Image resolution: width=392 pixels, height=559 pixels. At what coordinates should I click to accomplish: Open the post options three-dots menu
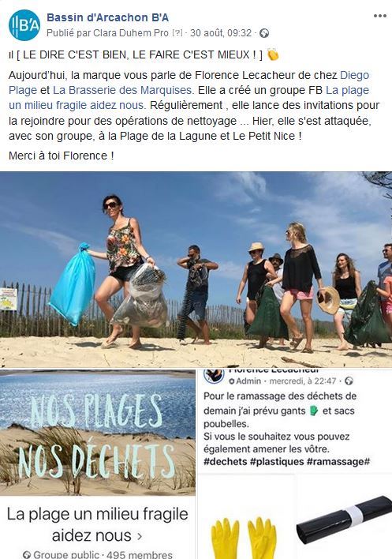pyautogui.click(x=380, y=16)
